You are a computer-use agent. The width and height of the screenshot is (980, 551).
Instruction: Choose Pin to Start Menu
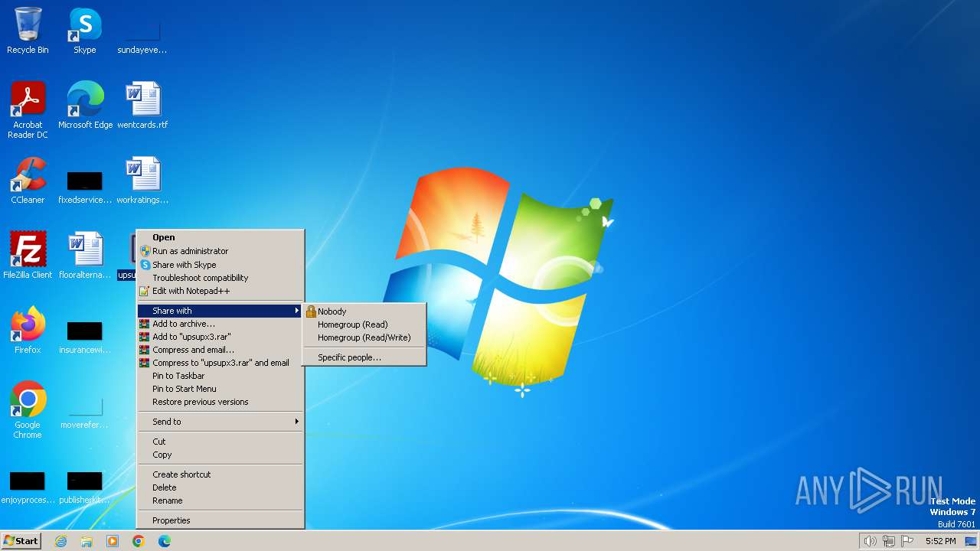pos(220,389)
